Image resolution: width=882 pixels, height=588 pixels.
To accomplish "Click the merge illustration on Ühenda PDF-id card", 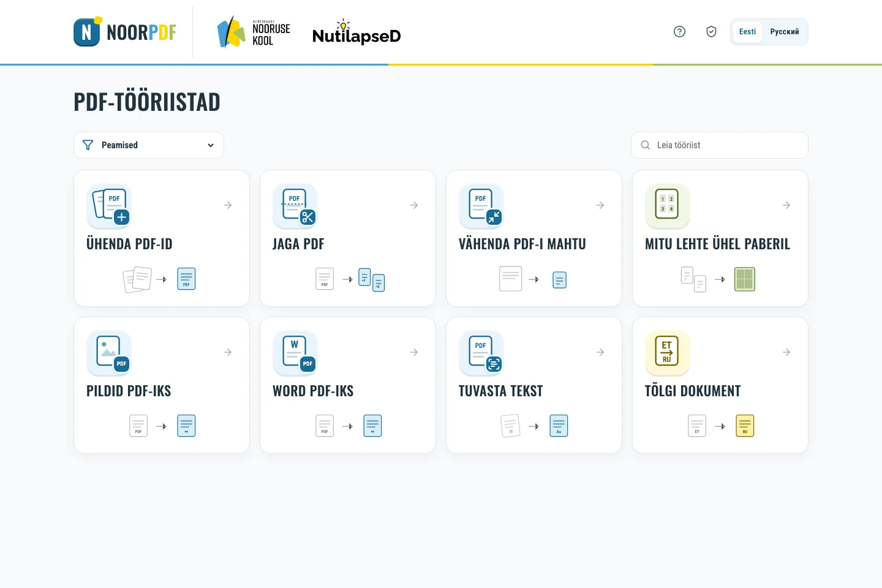I will (159, 279).
